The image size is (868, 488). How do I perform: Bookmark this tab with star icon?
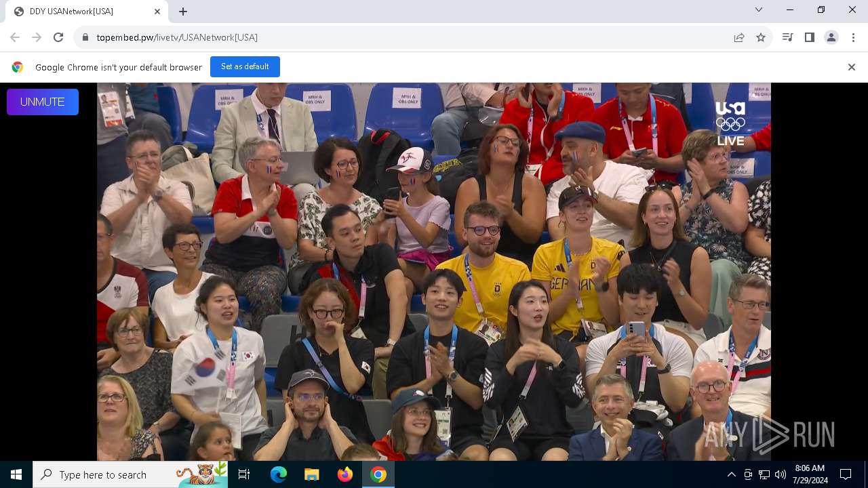[x=761, y=37]
